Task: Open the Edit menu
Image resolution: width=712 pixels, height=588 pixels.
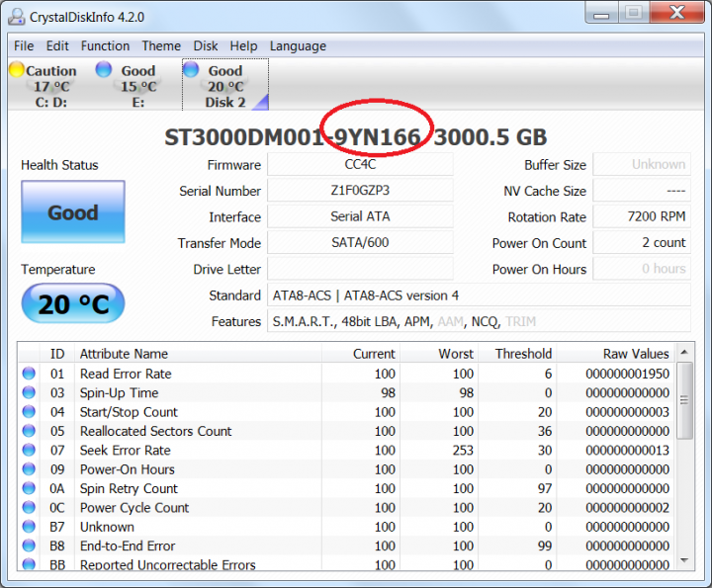Action: point(57,45)
